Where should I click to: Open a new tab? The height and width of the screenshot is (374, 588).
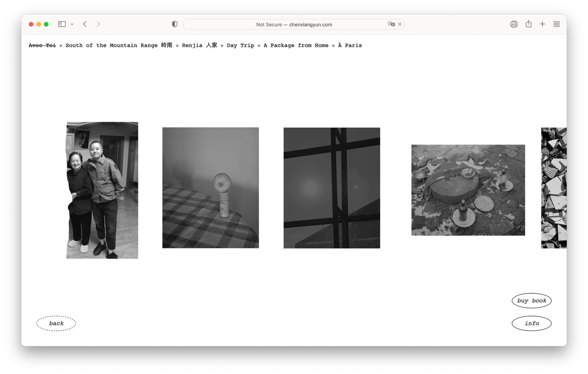(542, 24)
